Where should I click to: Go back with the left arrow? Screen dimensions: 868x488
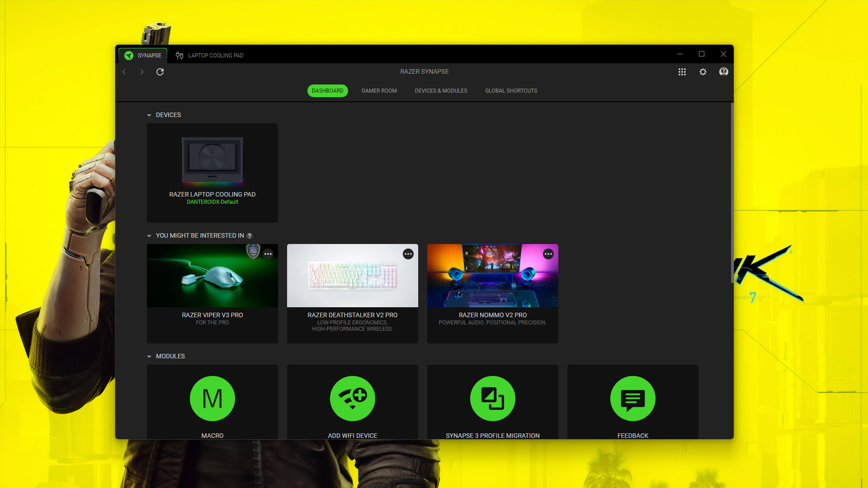[124, 72]
